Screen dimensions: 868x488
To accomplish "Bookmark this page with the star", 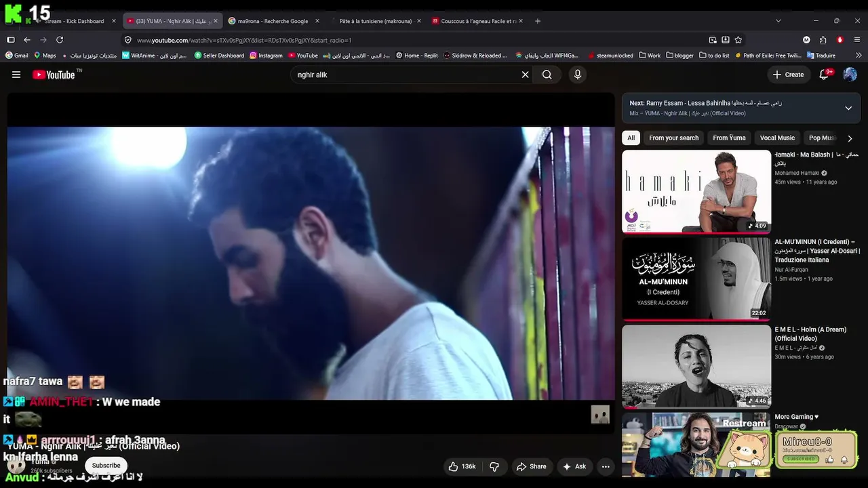I will click(738, 40).
